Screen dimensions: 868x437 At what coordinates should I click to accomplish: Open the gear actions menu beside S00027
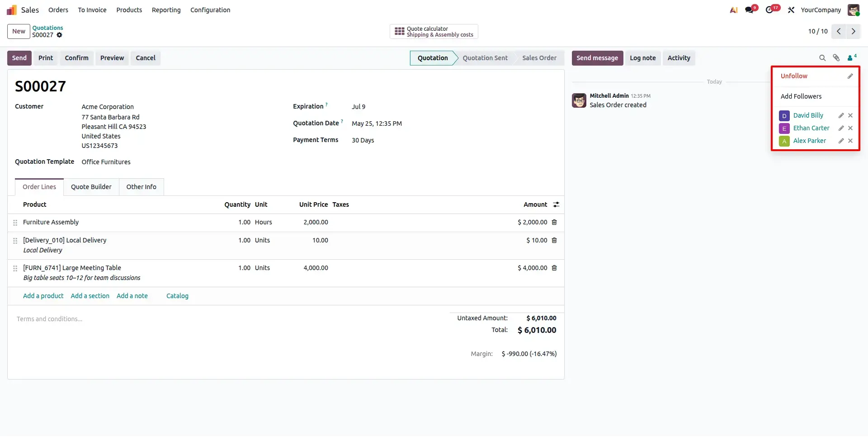(59, 35)
